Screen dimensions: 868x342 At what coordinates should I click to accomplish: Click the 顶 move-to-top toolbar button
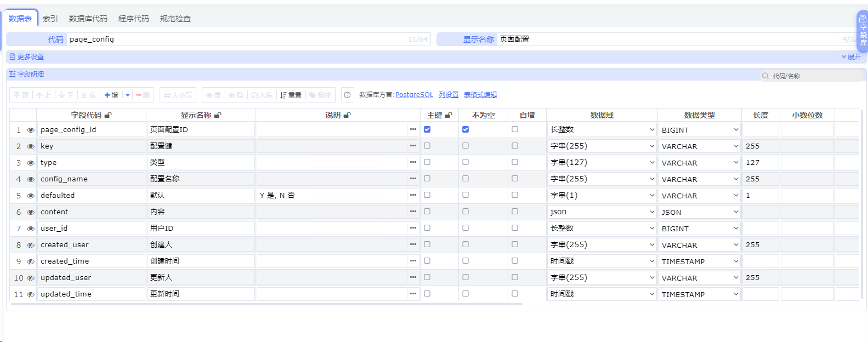point(21,95)
